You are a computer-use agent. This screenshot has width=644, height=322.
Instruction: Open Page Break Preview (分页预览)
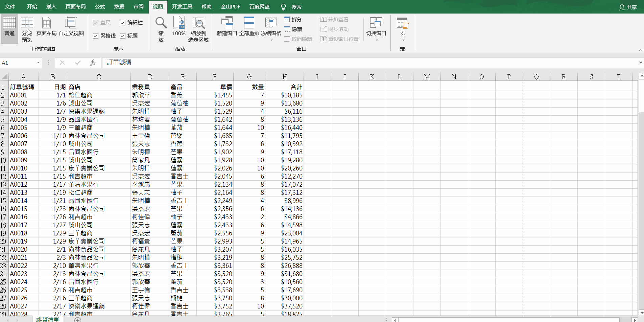click(x=27, y=29)
